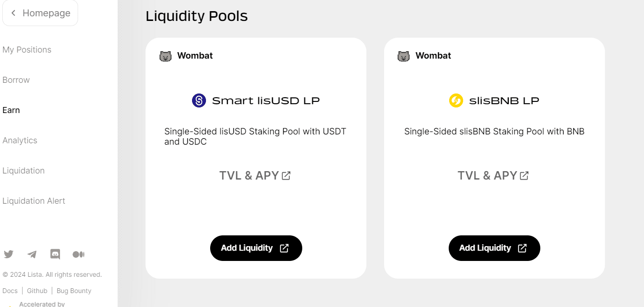Click the slisBNB LP token icon
Viewport: 644px width, 307px height.
click(456, 100)
